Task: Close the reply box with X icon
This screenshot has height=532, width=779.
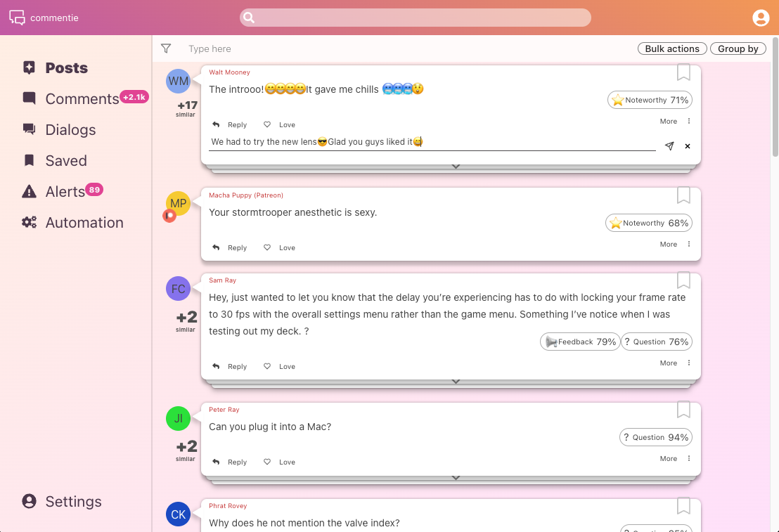Action: (688, 146)
